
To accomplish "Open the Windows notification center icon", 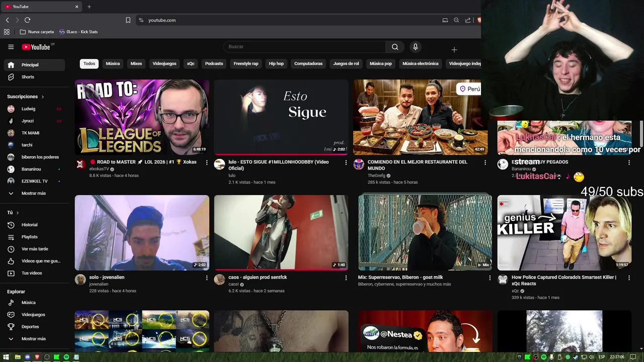I will 633,357.
